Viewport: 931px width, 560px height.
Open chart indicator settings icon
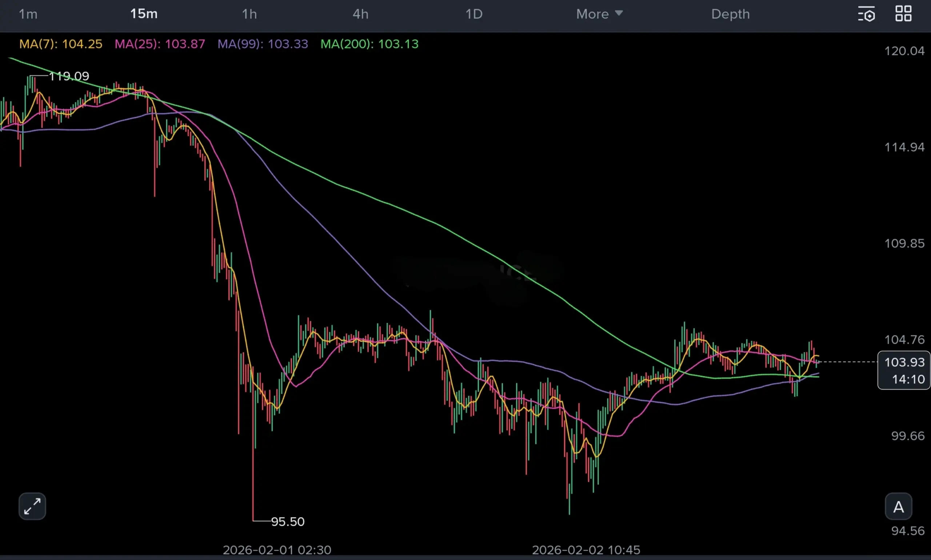point(866,14)
